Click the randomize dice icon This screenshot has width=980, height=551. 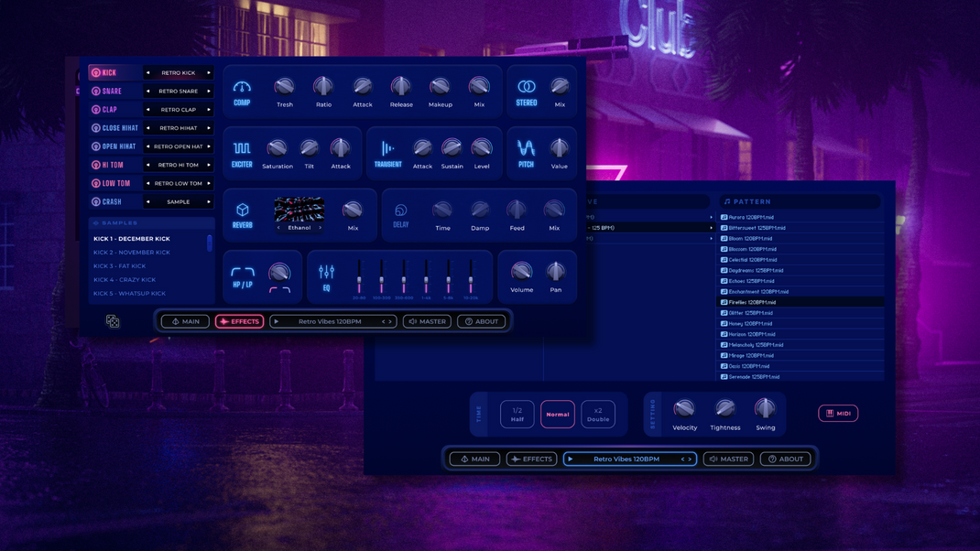click(113, 321)
